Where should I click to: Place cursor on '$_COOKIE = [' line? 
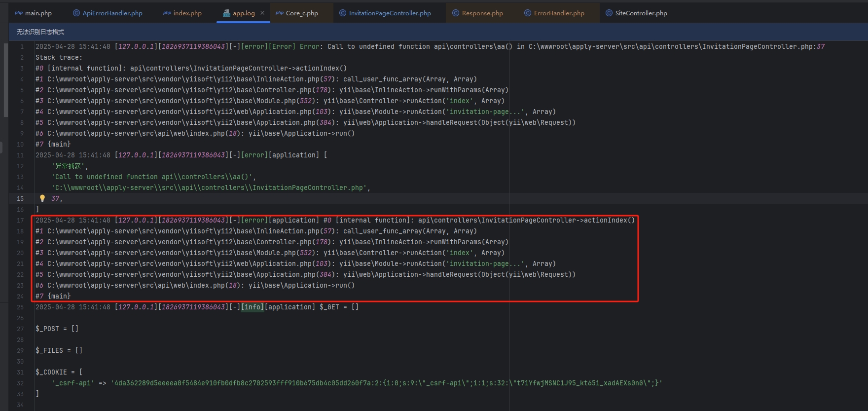[59, 372]
